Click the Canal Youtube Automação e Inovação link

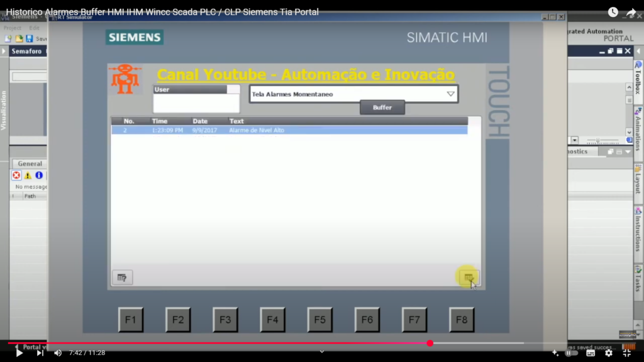306,75
